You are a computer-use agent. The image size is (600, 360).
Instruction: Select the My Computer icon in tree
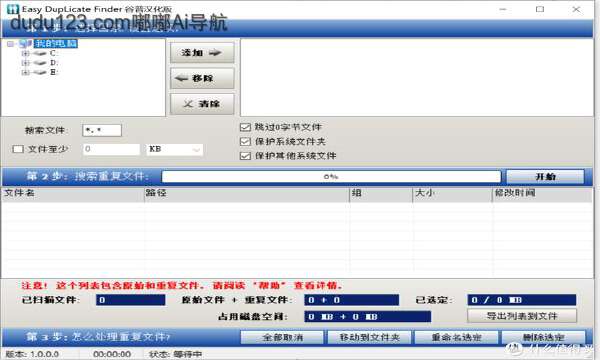(x=26, y=44)
